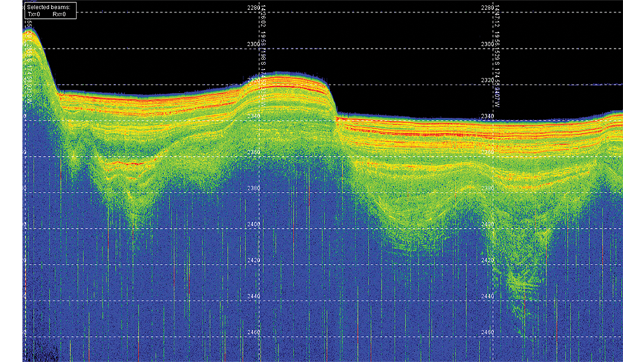Click the 2280 depth label near 14:47:12 marker
The image size is (644, 362).
coord(487,8)
